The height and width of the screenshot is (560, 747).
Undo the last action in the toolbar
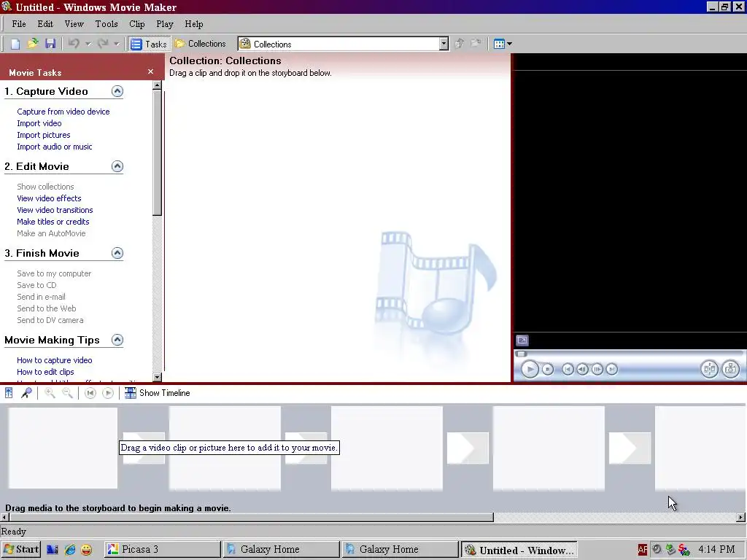(74, 44)
